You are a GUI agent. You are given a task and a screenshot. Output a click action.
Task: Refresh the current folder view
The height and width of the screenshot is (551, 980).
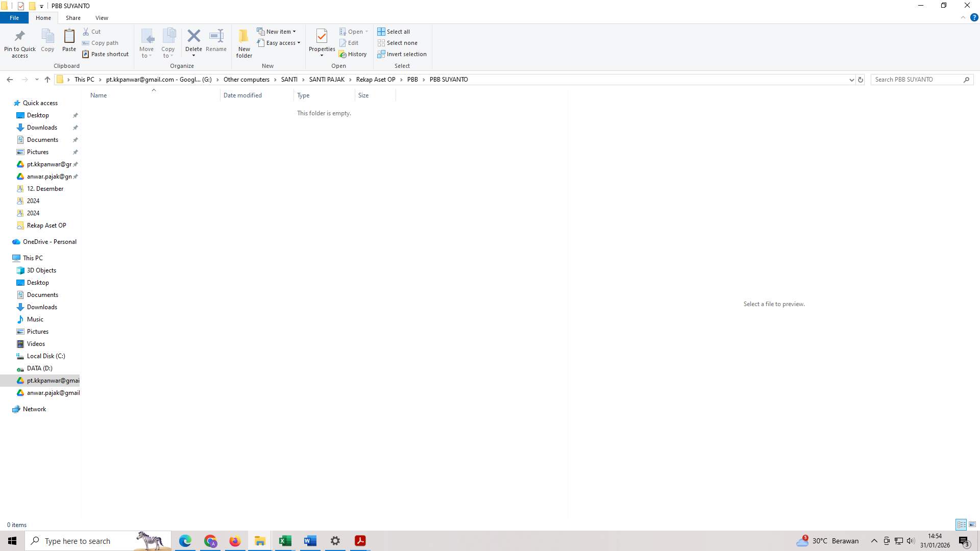pyautogui.click(x=860, y=80)
